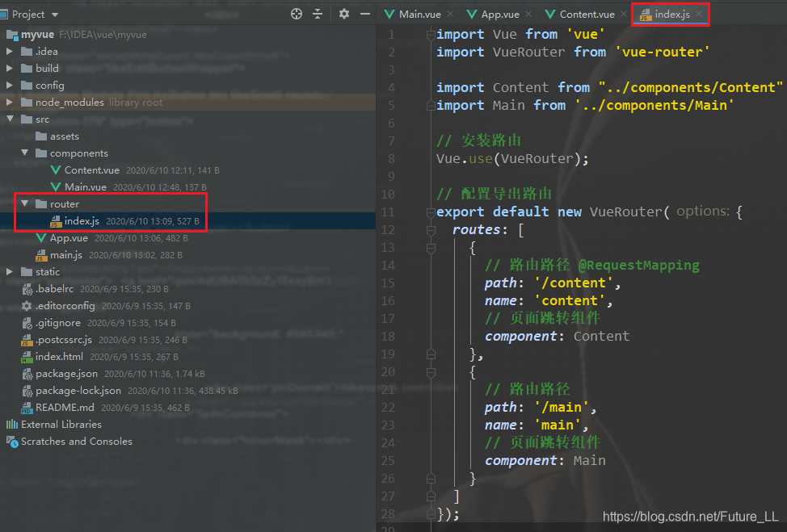Fold the routes array at line 12

coord(431,230)
